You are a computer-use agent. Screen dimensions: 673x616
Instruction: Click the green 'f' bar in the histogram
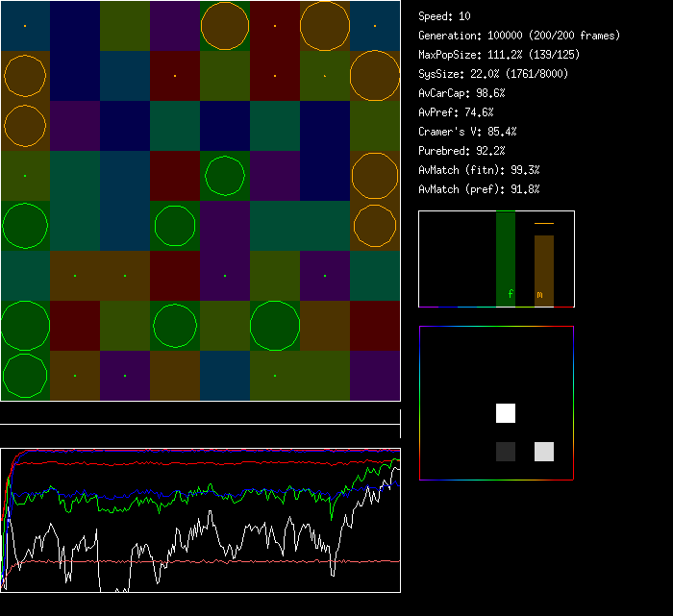pos(506,258)
